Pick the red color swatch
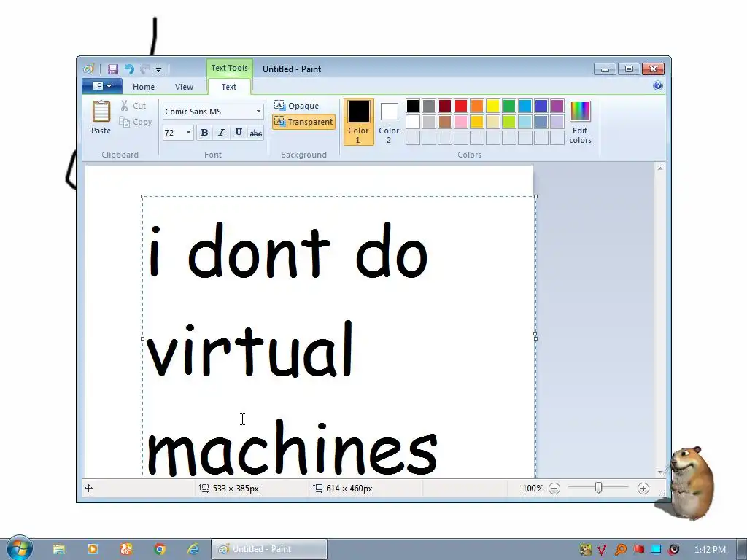 (x=461, y=105)
